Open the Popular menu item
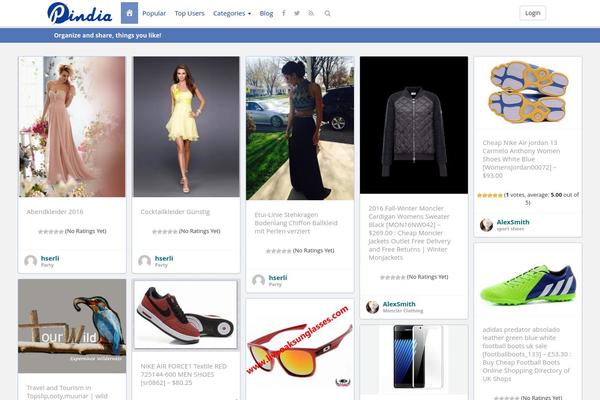600x400 pixels. [x=154, y=13]
